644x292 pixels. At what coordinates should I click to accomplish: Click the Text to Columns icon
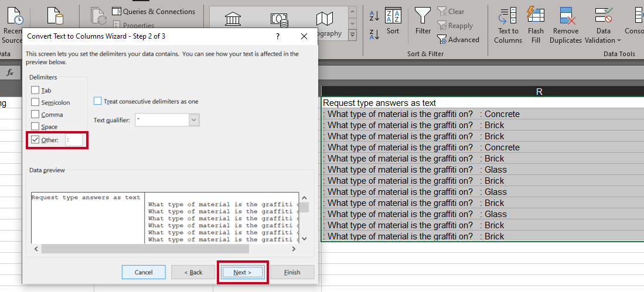pyautogui.click(x=508, y=17)
